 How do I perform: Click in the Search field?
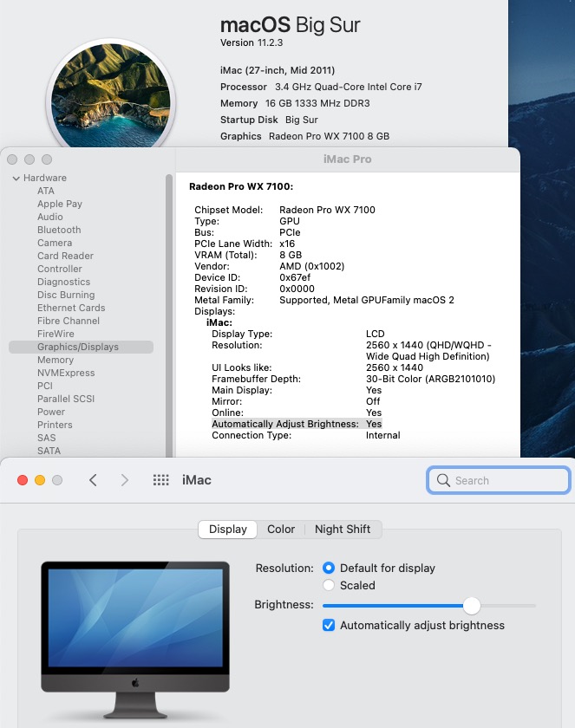[499, 480]
